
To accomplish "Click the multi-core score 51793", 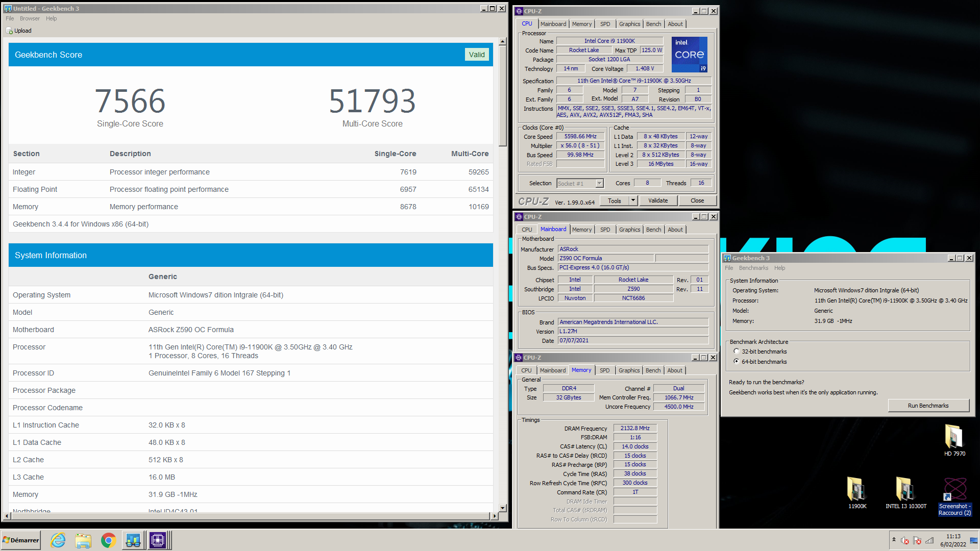I will [x=372, y=101].
